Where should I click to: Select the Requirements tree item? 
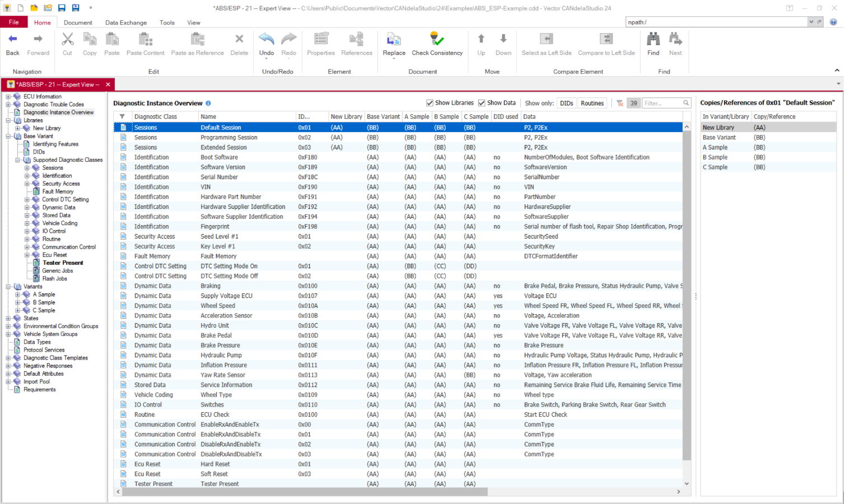(x=39, y=390)
